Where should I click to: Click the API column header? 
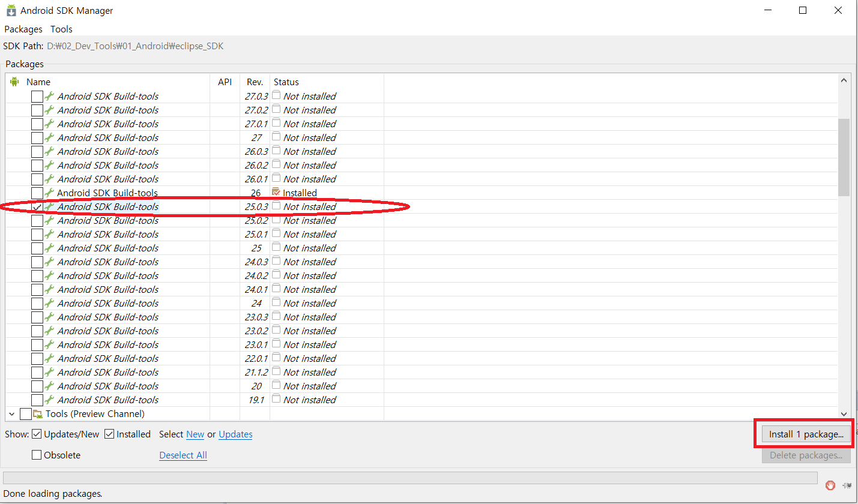225,82
